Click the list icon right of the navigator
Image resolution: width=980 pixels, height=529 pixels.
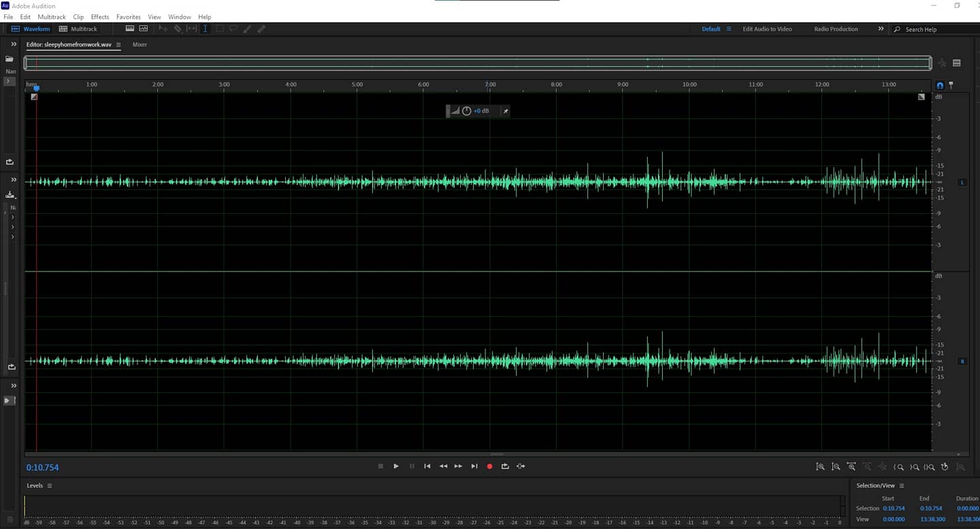(x=956, y=63)
